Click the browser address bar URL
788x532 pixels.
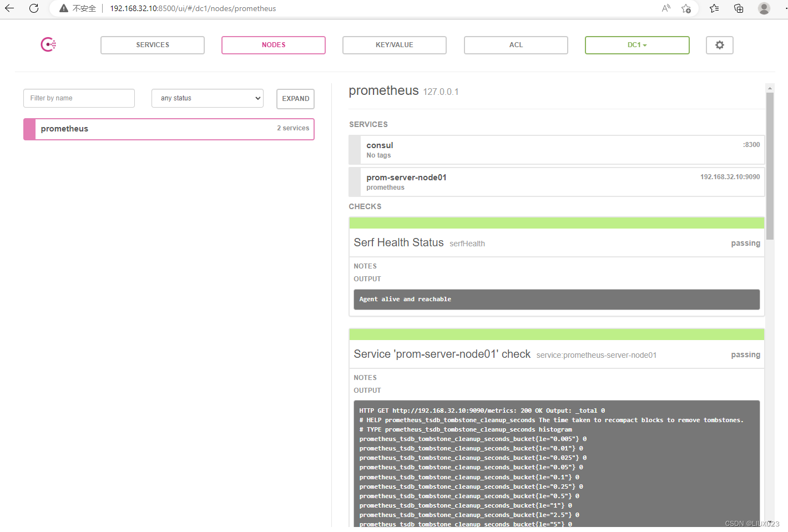pyautogui.click(x=193, y=8)
